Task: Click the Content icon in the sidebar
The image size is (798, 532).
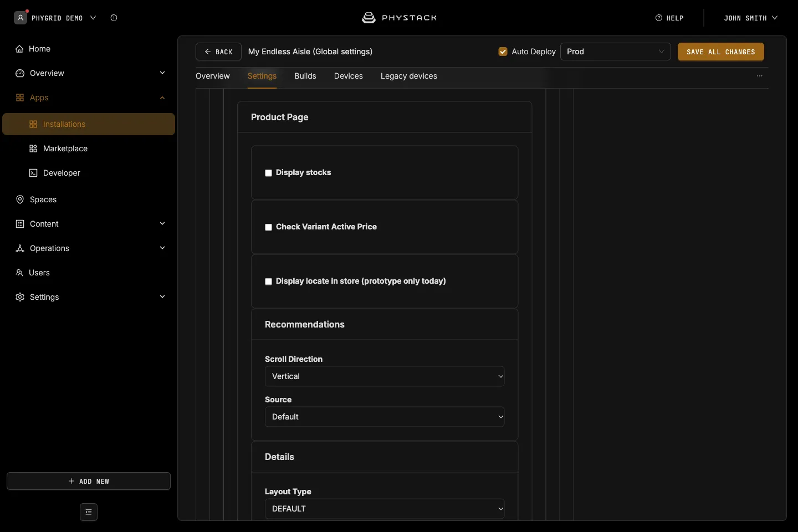Action: (x=20, y=224)
